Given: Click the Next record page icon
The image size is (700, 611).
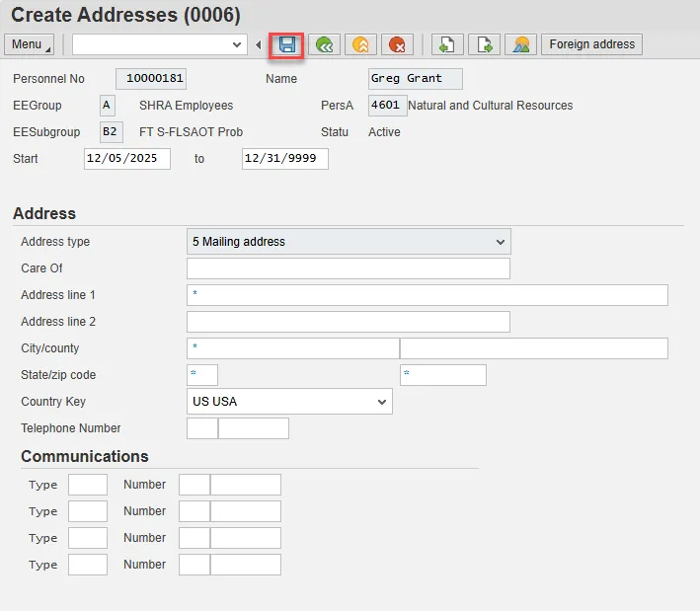Looking at the screenshot, I should (484, 44).
